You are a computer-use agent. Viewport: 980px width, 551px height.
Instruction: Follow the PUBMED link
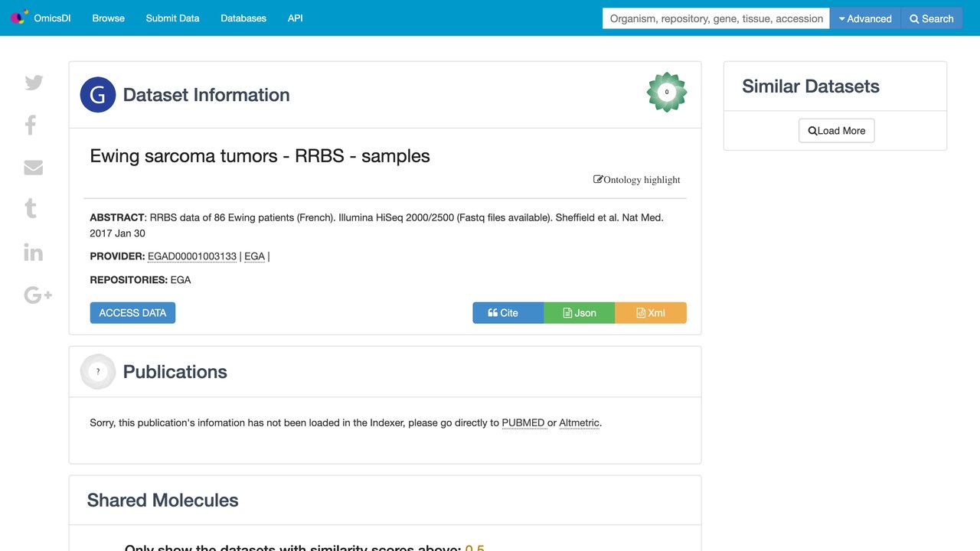[x=523, y=422]
